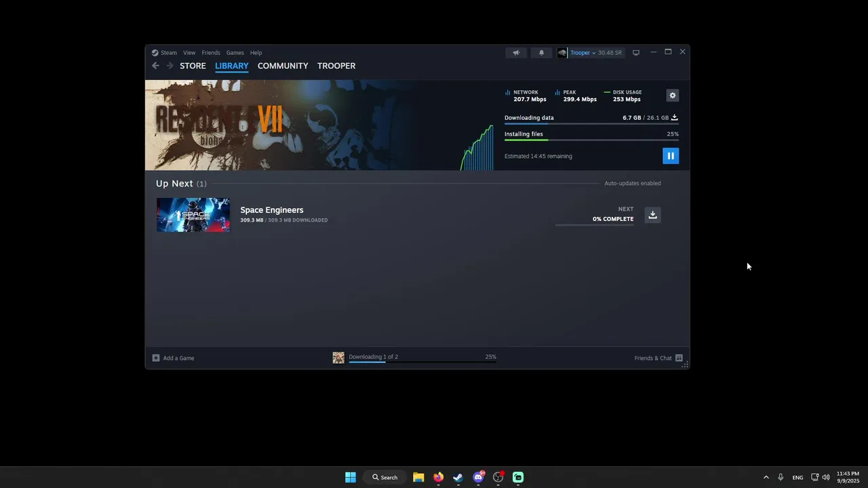Click the Trooper profile avatar

click(562, 52)
